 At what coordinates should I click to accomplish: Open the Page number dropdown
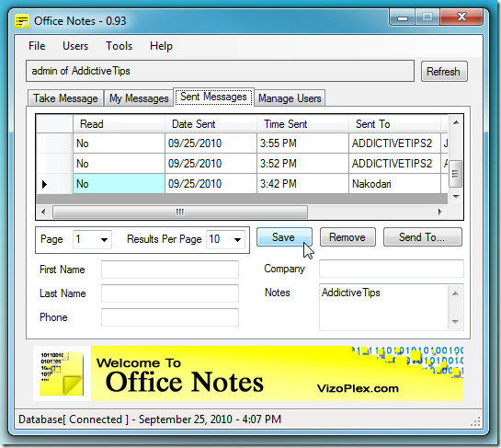coord(104,239)
